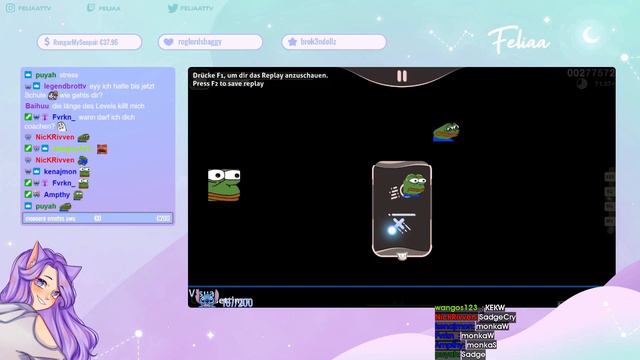Click the red emote in the green username row
The width and height of the screenshot is (640, 360).
102,149
